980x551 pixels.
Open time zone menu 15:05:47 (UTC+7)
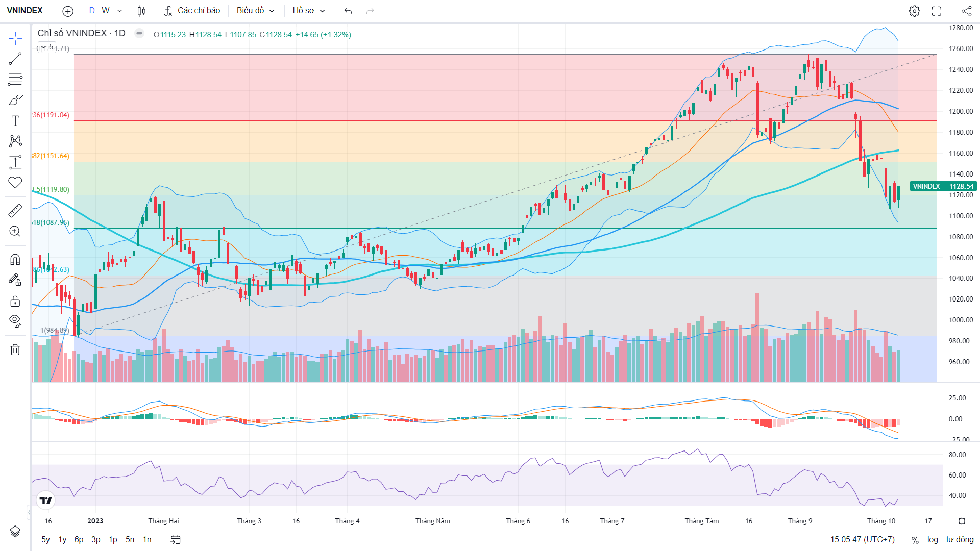pos(862,539)
